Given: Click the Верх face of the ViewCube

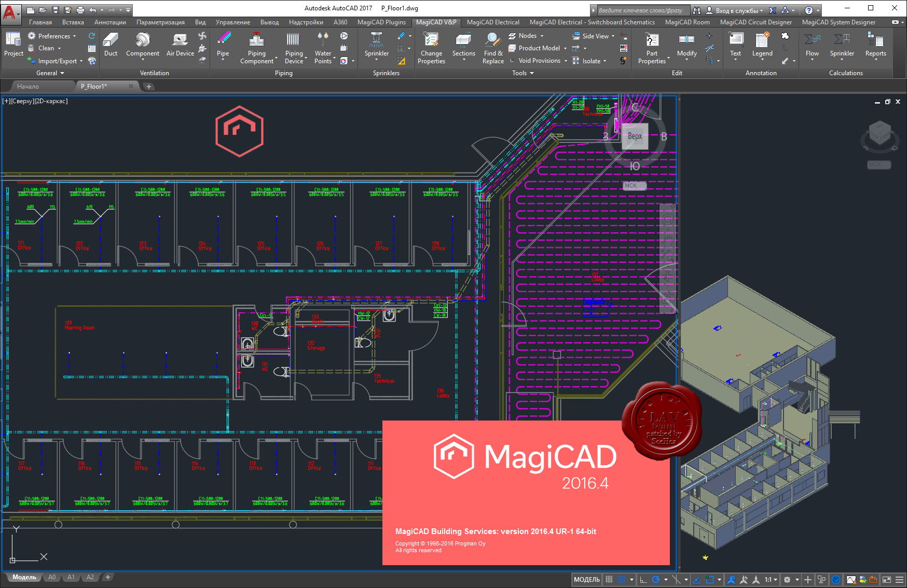Looking at the screenshot, I should (635, 136).
